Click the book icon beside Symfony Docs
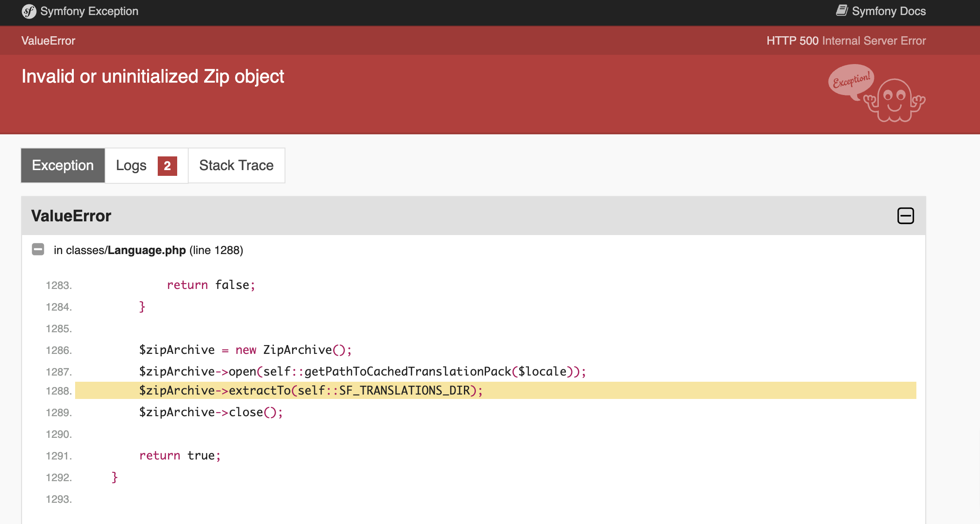The image size is (980, 524). [x=843, y=10]
